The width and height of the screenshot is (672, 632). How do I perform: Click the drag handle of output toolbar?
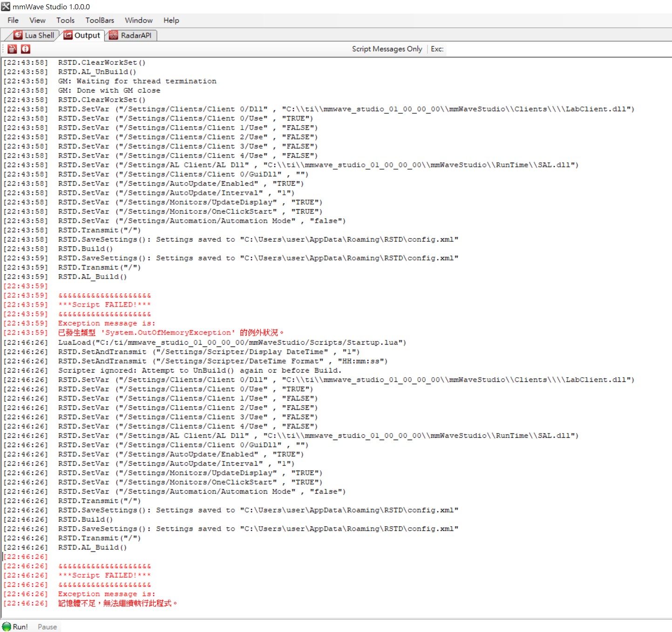click(x=4, y=49)
